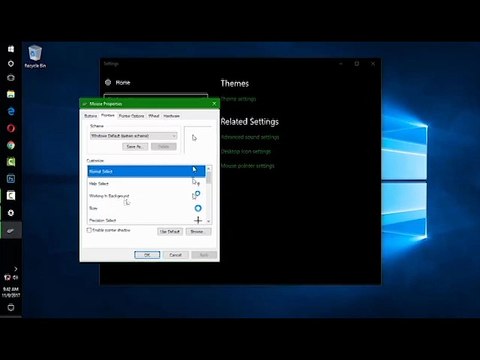The width and height of the screenshot is (480, 360).
Task: Select the Help Select pointer row
Action: 146,183
